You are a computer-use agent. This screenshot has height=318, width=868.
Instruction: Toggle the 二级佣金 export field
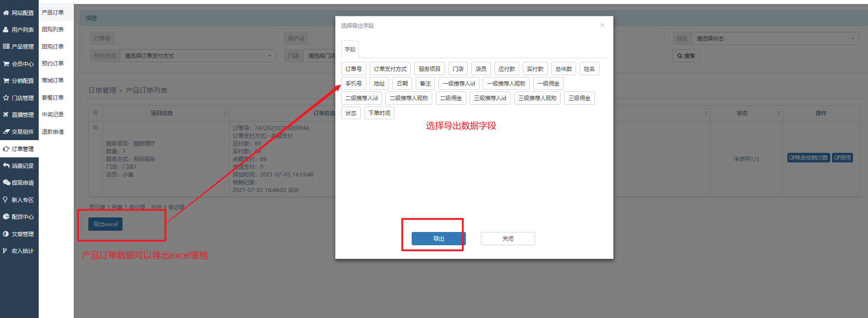451,98
